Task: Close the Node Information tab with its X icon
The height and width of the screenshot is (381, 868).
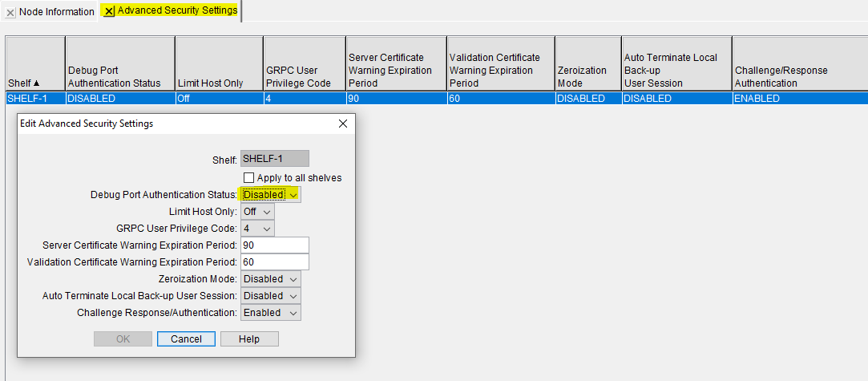Action: [10, 12]
